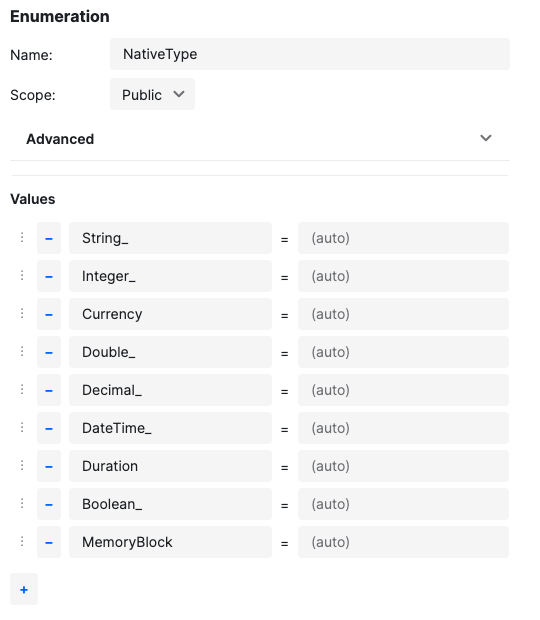Grab the drag handle for Decimal_ row
540x620 pixels.
click(22, 389)
